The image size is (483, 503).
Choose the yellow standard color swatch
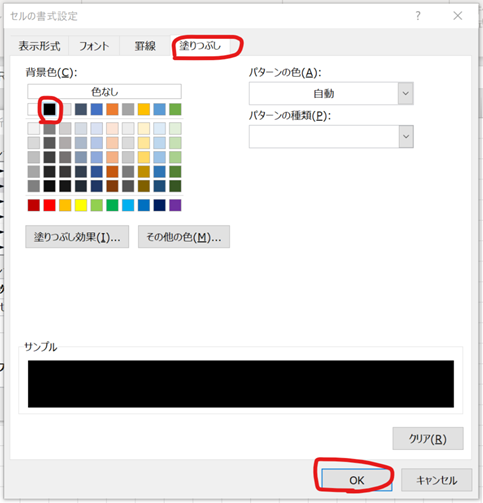81,205
